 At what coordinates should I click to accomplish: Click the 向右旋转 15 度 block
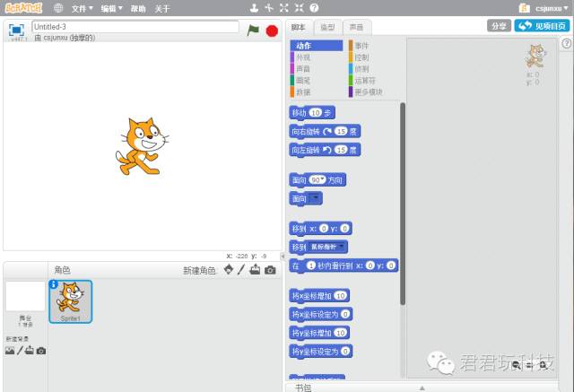tap(325, 131)
